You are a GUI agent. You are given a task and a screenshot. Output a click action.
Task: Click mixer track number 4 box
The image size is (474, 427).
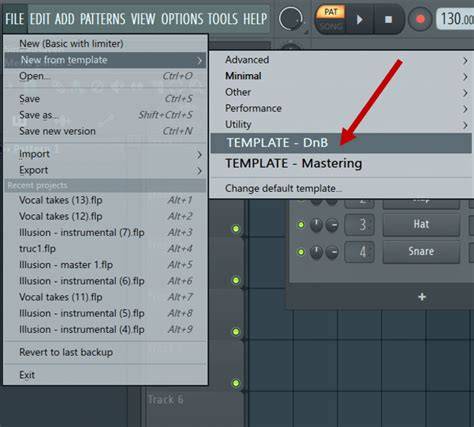(359, 252)
